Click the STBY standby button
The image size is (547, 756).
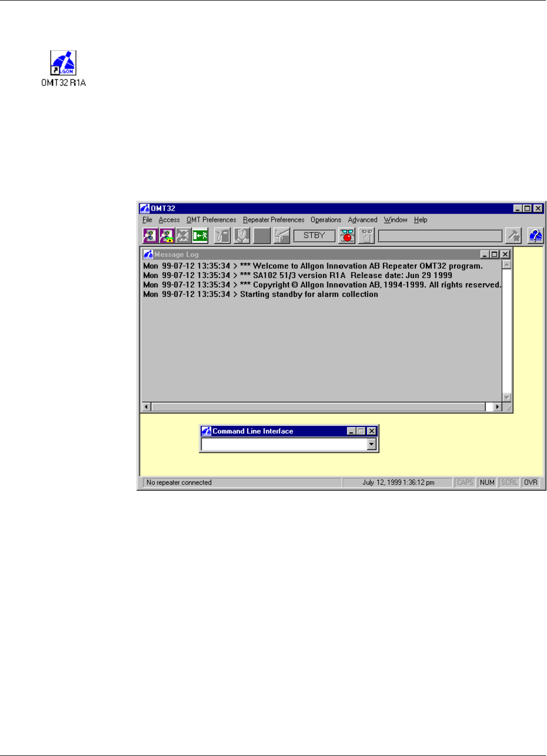[x=314, y=235]
